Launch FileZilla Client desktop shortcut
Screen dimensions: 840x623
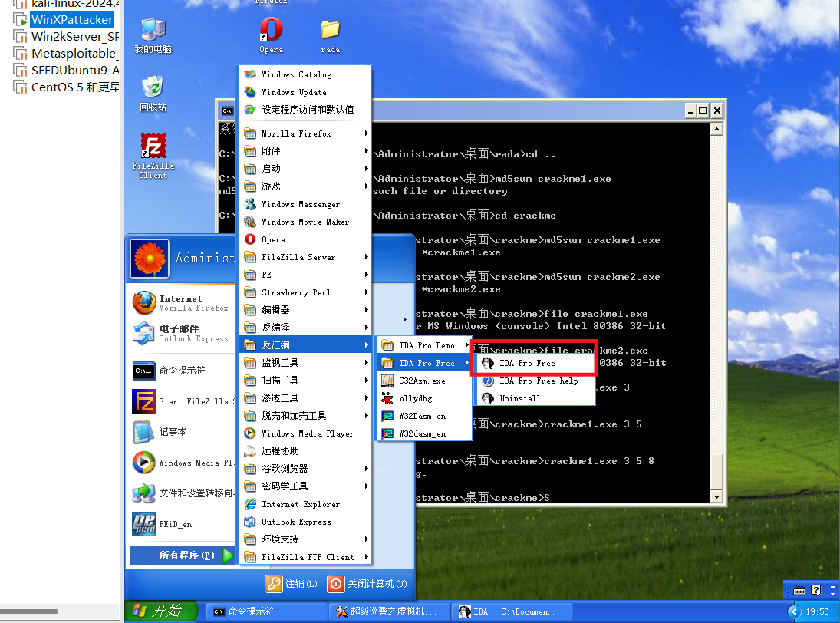pyautogui.click(x=153, y=156)
